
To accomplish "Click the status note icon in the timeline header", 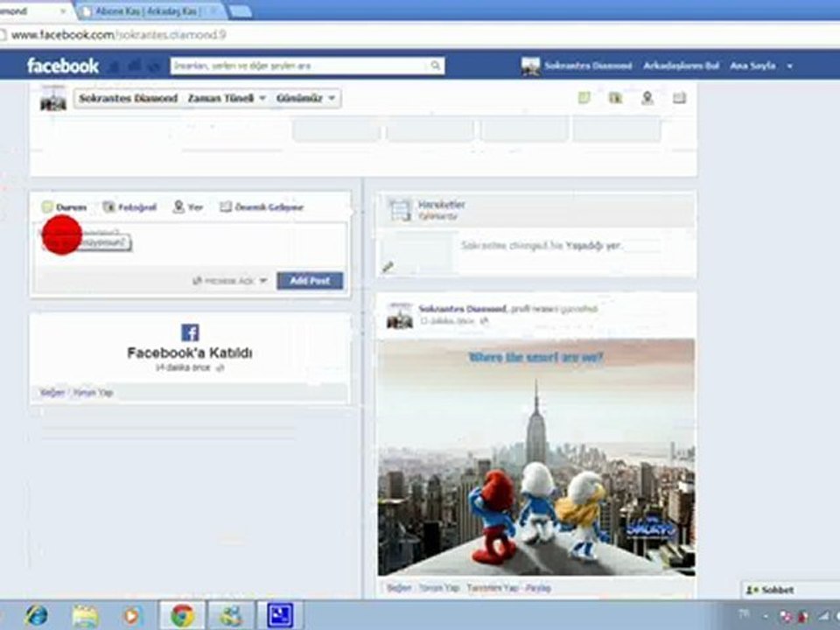I will coord(584,97).
